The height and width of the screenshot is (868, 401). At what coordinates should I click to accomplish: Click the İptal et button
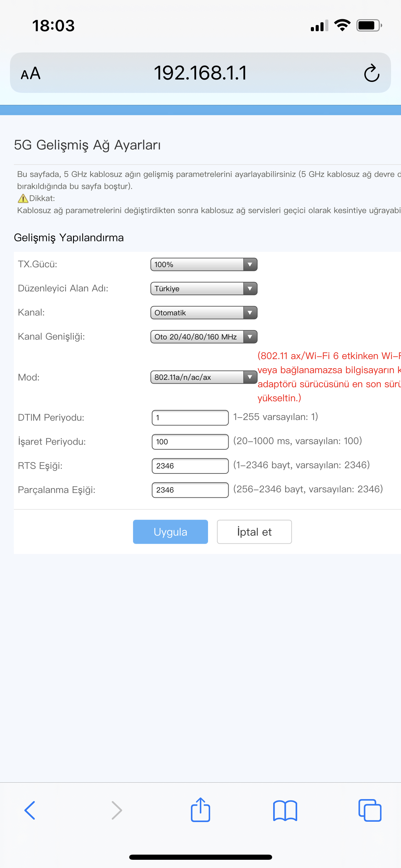click(x=254, y=532)
